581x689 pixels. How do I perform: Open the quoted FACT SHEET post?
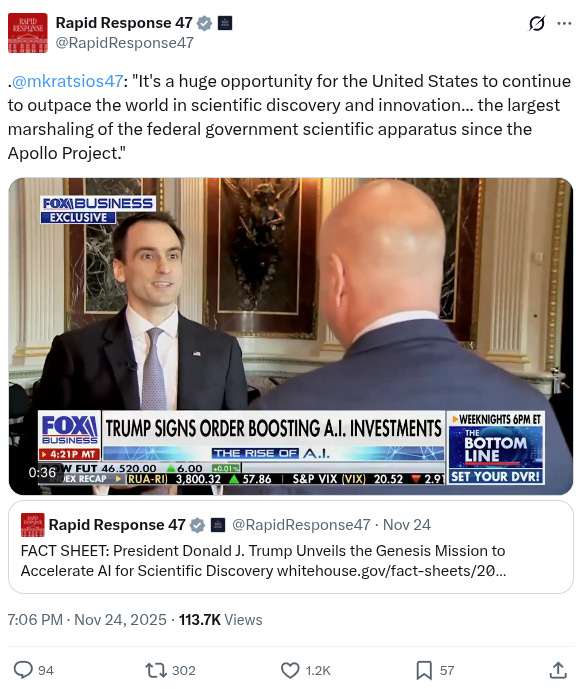290,547
